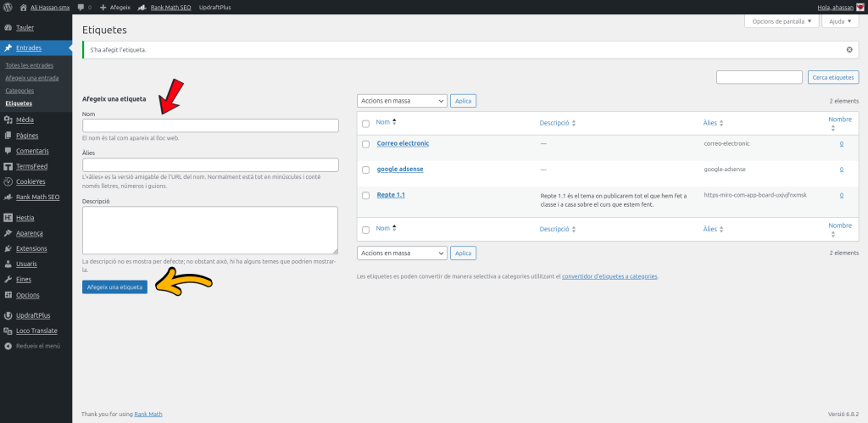Click the WordPress logo icon in admin bar
The height and width of the screenshot is (423, 868).
8,7
